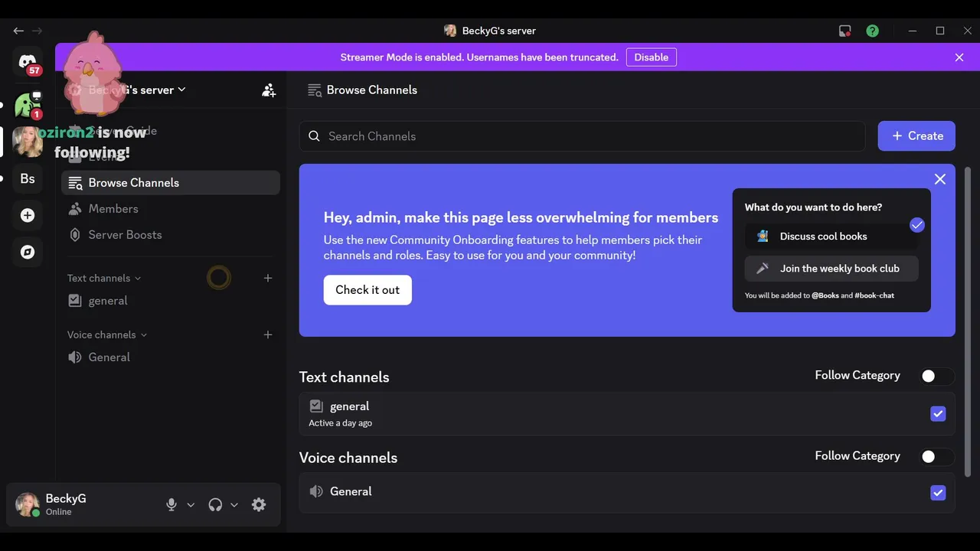Viewport: 980px width, 551px height.
Task: Select the BeckyG server avatar in sidebar
Action: (x=28, y=142)
